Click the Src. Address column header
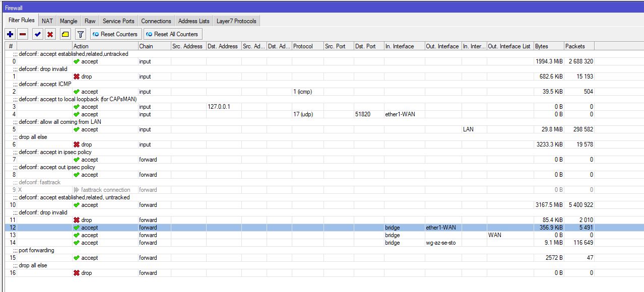The image size is (644, 292). click(188, 46)
